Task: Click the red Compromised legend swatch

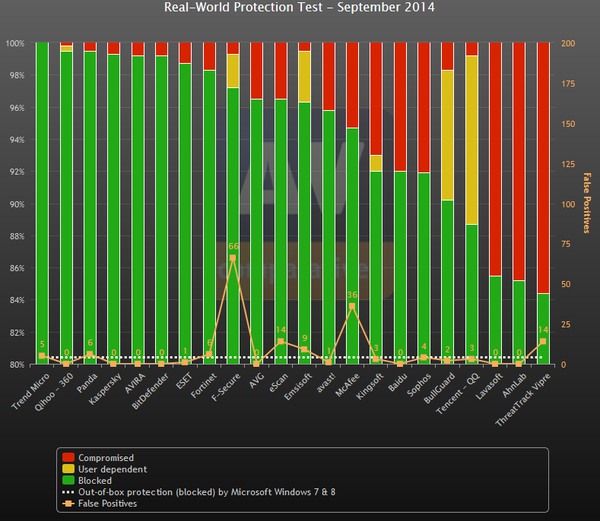Action: pyautogui.click(x=68, y=458)
